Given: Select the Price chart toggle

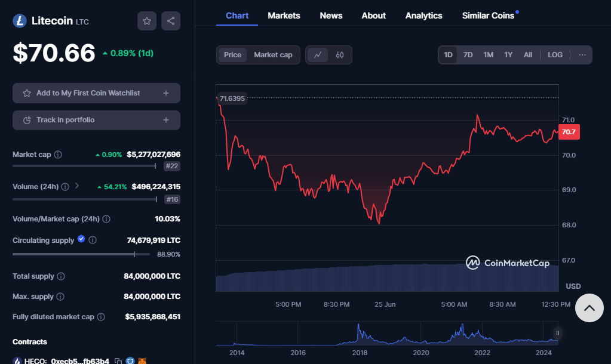Looking at the screenshot, I should point(232,55).
